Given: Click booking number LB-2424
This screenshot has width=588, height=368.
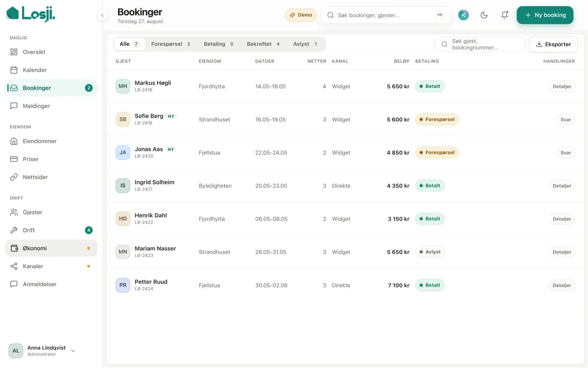Looking at the screenshot, I should pos(144,289).
